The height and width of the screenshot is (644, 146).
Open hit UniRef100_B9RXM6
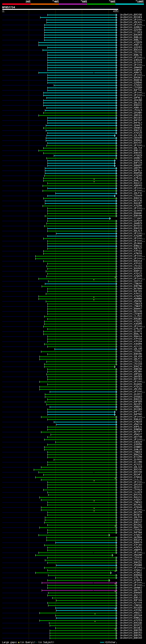point(131,354)
